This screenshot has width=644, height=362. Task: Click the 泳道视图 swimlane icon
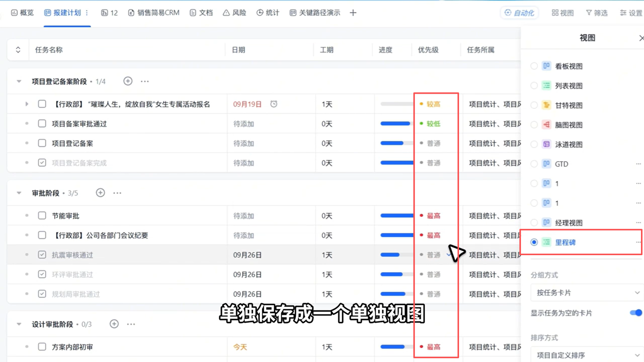click(x=546, y=144)
